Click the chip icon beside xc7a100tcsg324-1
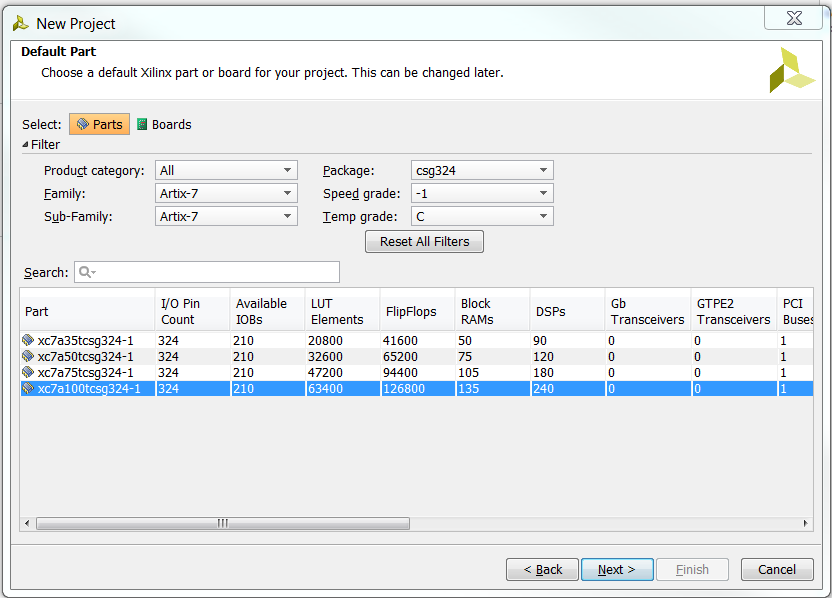 (28, 388)
